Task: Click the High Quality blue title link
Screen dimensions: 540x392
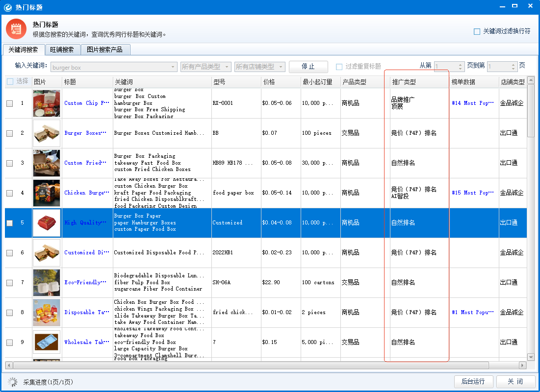Action: (85, 222)
